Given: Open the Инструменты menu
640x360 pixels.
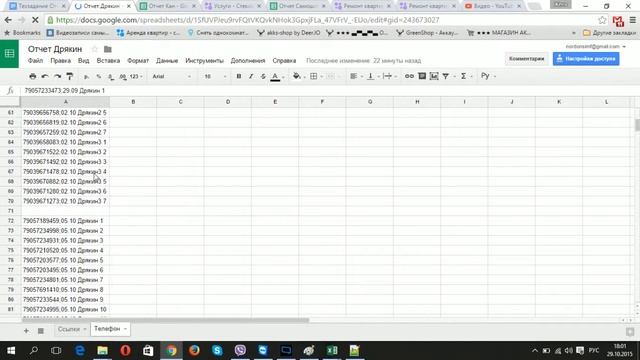Looking at the screenshot, I should click(204, 60).
